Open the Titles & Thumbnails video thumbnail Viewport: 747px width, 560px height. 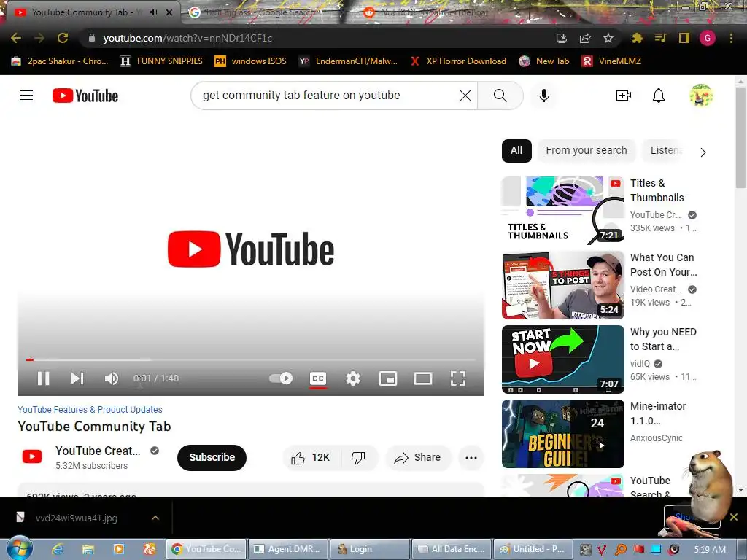[562, 211]
